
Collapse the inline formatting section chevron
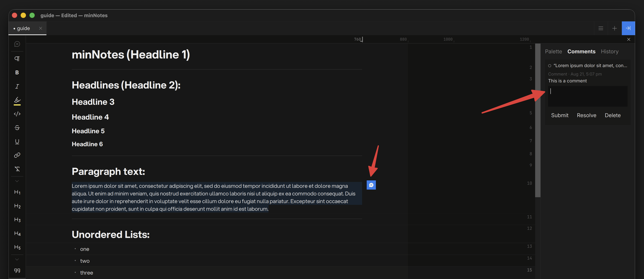pyautogui.click(x=17, y=181)
